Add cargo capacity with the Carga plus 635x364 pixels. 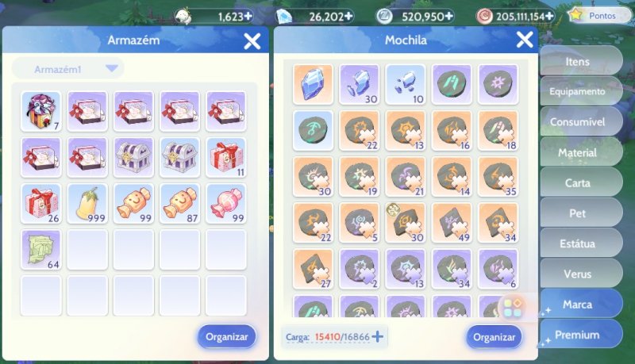(x=377, y=336)
